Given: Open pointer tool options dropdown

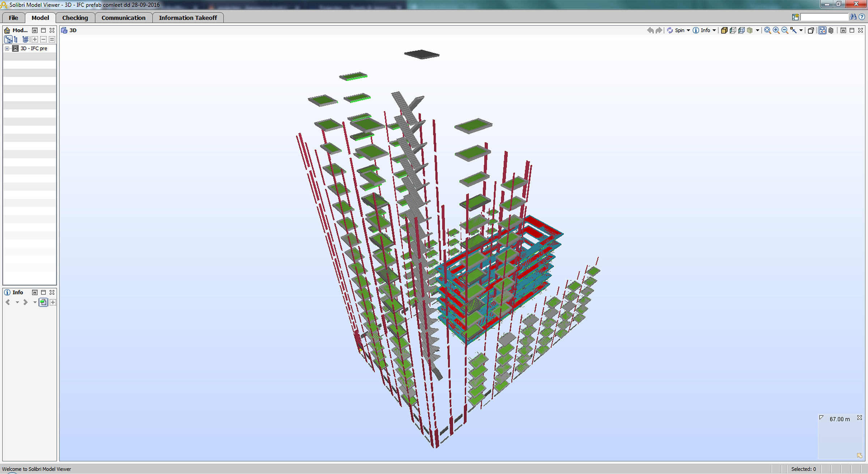Looking at the screenshot, I should (x=801, y=30).
